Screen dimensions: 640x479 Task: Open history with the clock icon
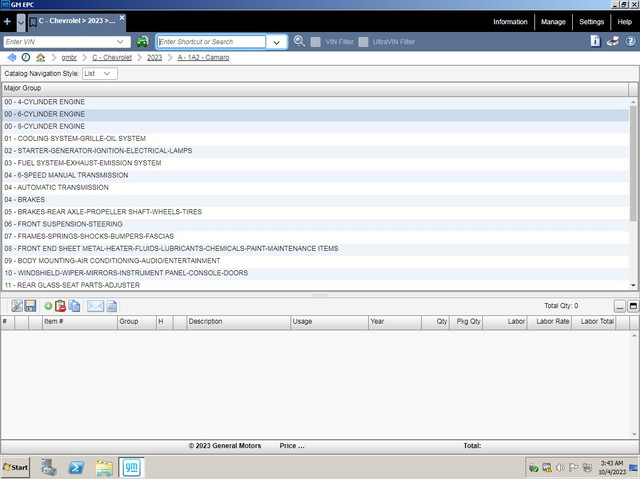pyautogui.click(x=26, y=58)
